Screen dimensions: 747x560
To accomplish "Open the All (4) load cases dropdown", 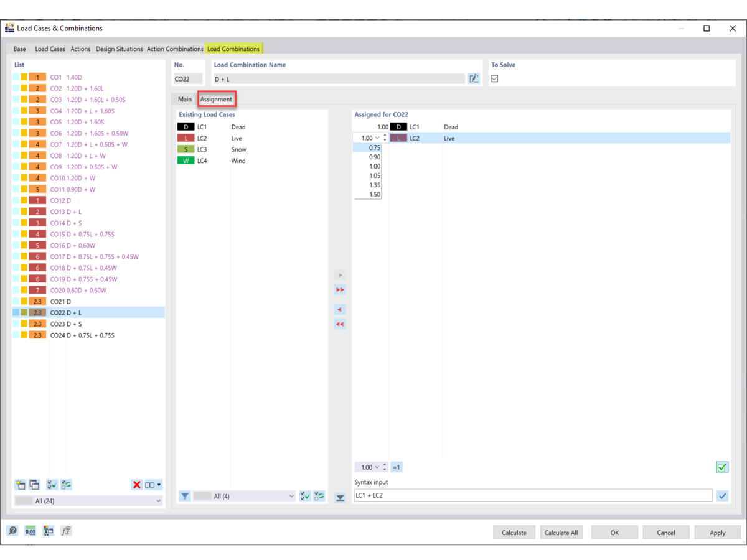I will coord(244,496).
